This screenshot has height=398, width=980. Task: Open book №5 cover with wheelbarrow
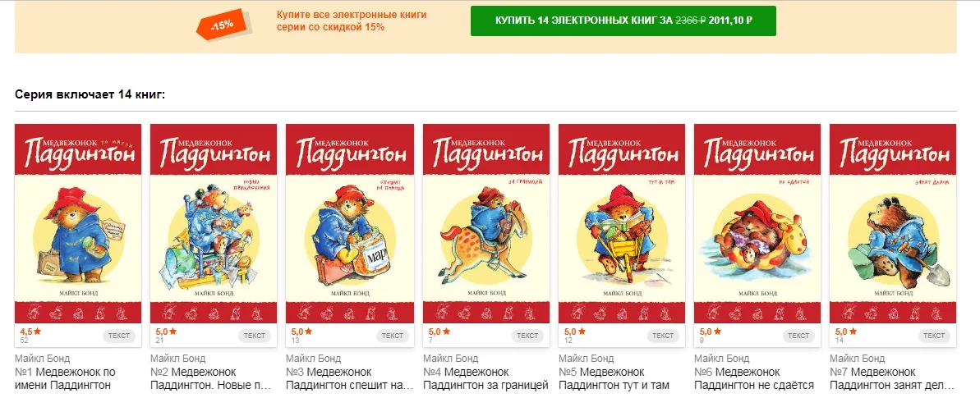[x=621, y=223]
